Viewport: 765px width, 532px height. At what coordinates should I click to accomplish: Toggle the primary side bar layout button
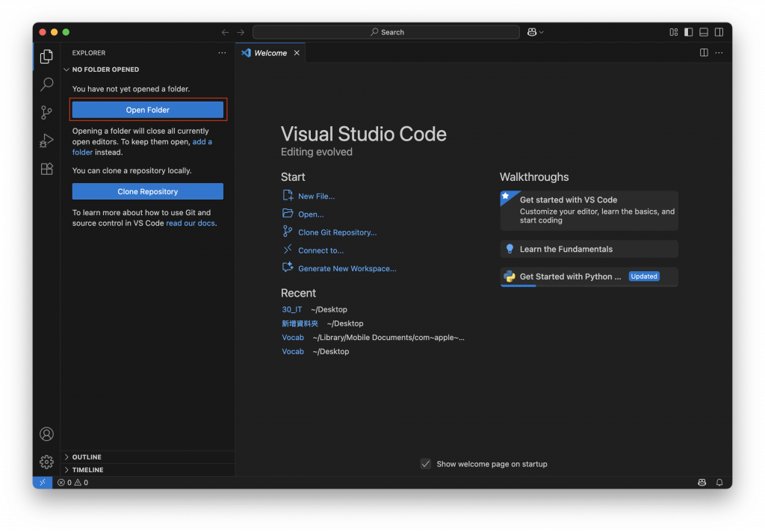(x=688, y=32)
